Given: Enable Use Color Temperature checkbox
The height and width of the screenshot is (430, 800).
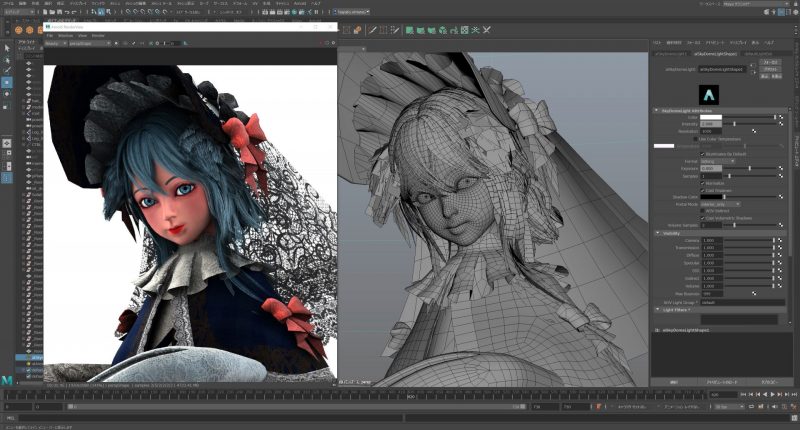Looking at the screenshot, I should coord(695,139).
